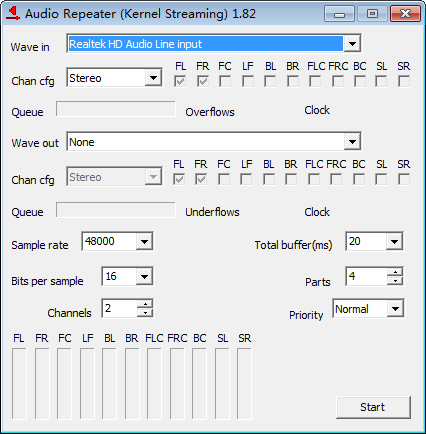Open the Wave in device dropdown
The height and width of the screenshot is (434, 426).
pyautogui.click(x=352, y=44)
